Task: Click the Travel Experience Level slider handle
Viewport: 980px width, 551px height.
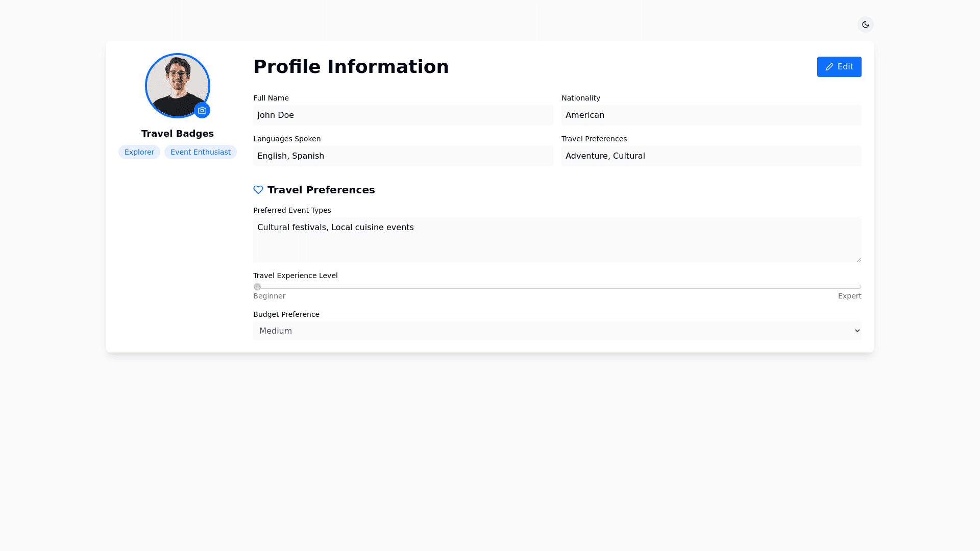Action: click(257, 287)
